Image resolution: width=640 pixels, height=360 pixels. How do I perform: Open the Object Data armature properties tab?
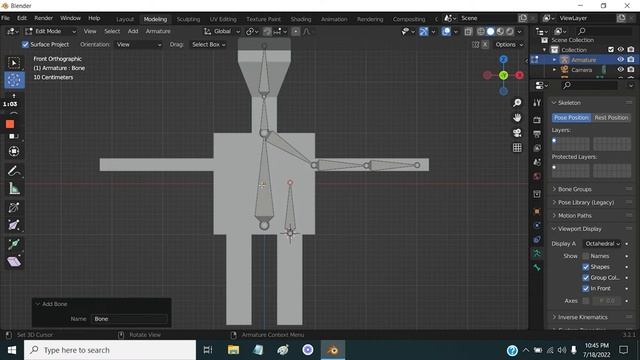point(537,253)
